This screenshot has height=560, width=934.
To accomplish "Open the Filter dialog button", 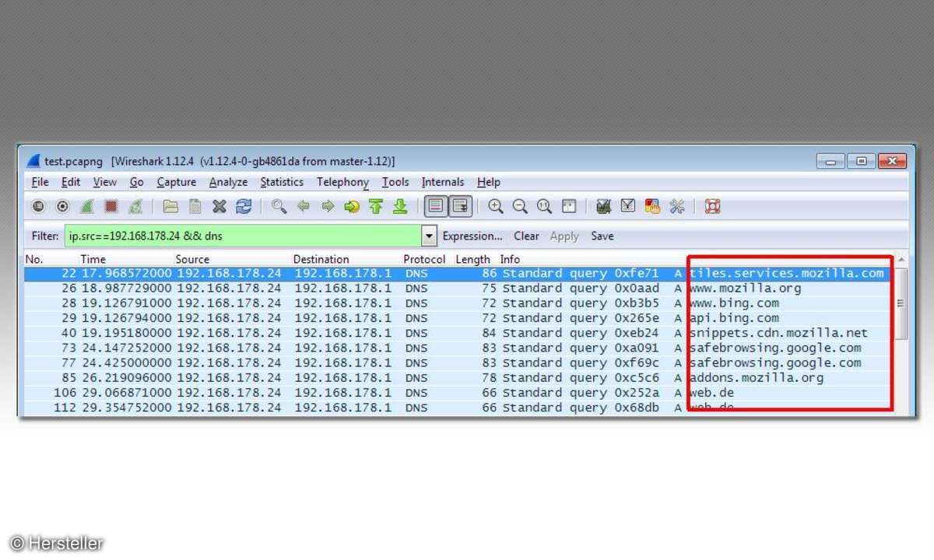I will 45,236.
